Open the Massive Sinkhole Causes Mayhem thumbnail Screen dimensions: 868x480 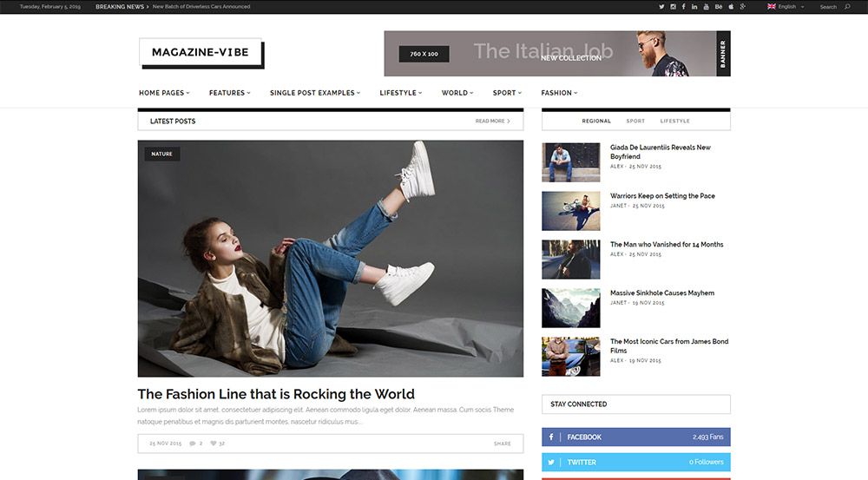coord(570,308)
